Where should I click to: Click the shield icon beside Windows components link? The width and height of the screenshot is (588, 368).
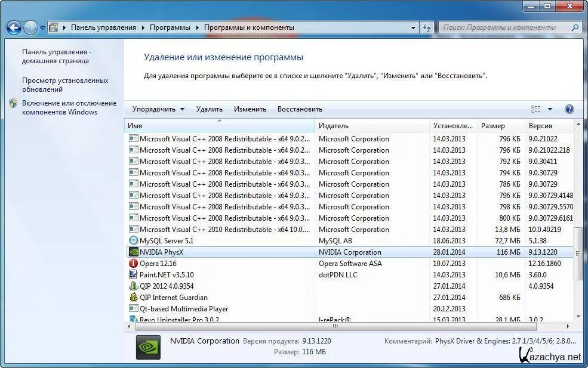point(14,103)
